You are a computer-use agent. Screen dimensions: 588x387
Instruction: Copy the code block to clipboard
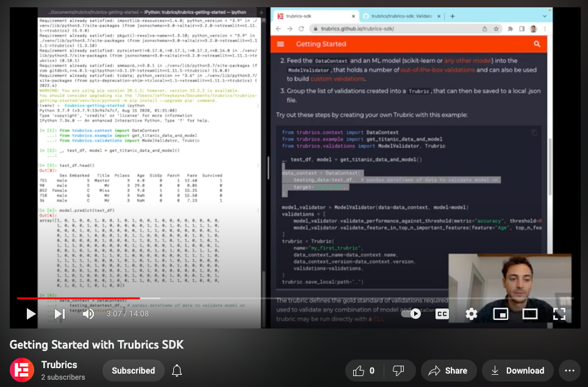[534, 133]
